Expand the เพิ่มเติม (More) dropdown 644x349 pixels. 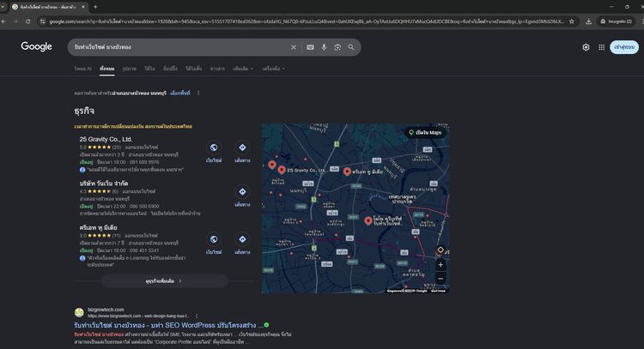tap(243, 69)
